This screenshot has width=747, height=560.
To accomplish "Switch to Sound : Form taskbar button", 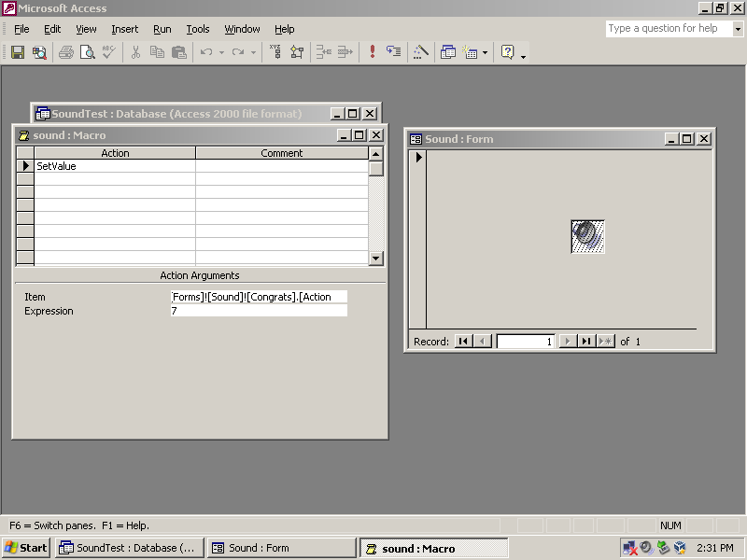I will coord(282,548).
